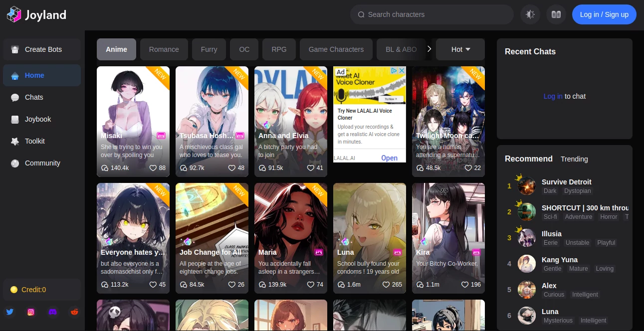Like the Luna card heart icon
This screenshot has width=644, height=331.
tap(386, 285)
